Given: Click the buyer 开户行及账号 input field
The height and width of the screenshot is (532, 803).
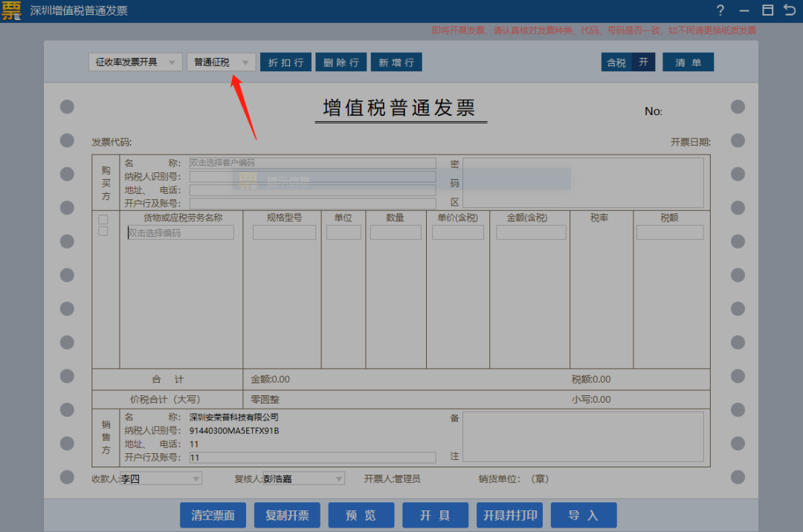Looking at the screenshot, I should [x=312, y=204].
